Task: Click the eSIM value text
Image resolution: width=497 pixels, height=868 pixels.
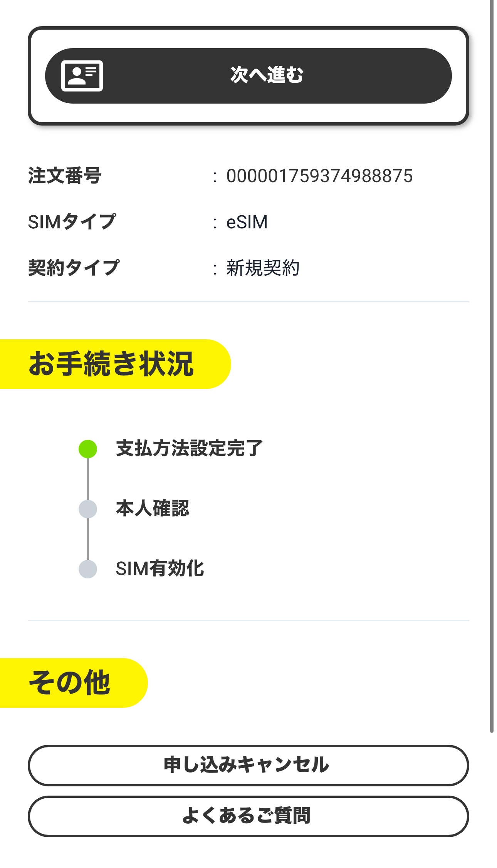Action: pyautogui.click(x=247, y=222)
